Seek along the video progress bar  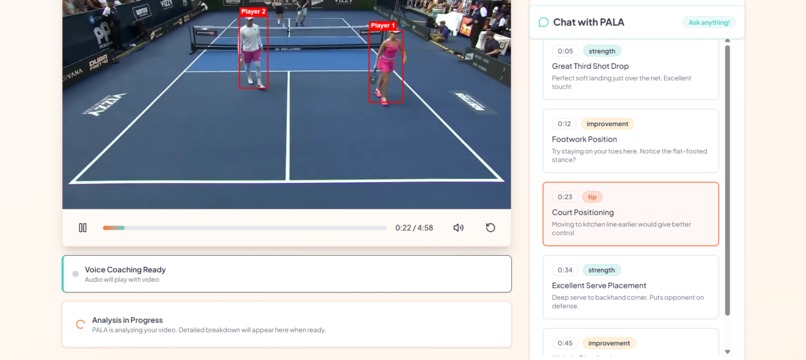click(245, 228)
